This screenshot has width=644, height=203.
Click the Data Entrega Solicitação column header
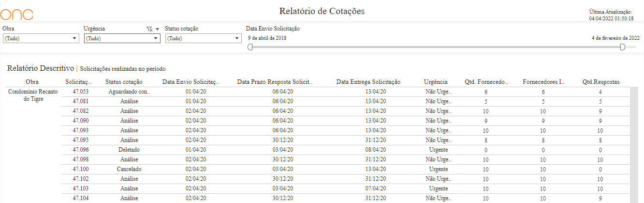click(x=368, y=82)
